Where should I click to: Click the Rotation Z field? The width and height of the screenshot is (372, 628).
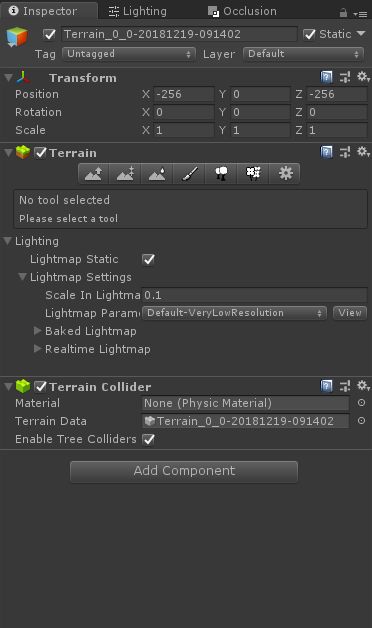click(x=336, y=112)
